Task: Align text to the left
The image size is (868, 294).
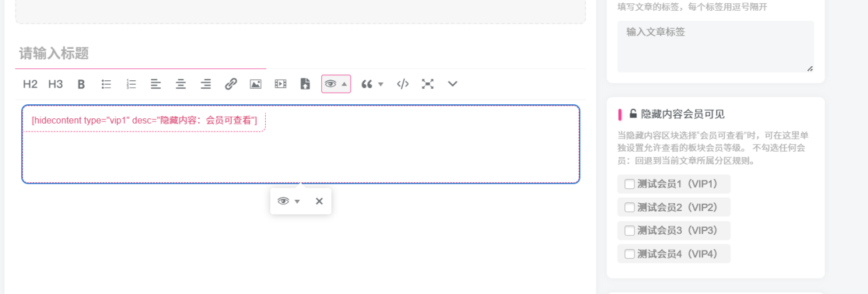Action: 156,84
